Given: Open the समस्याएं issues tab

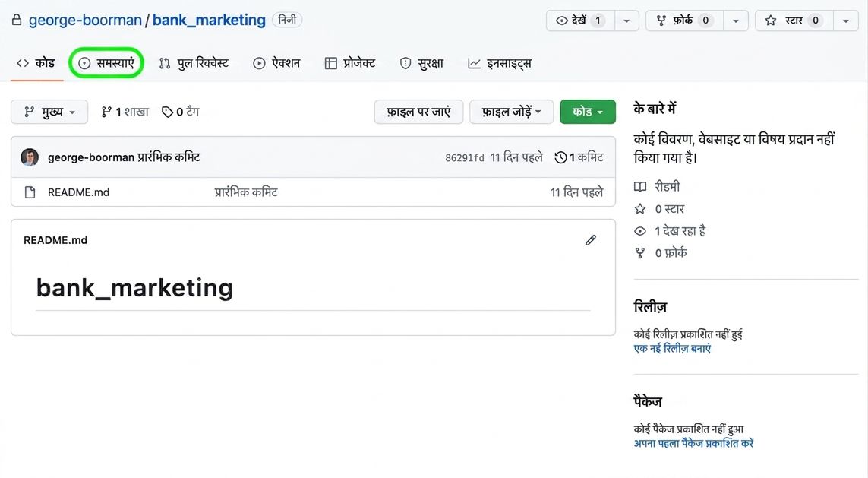Looking at the screenshot, I should click(106, 63).
